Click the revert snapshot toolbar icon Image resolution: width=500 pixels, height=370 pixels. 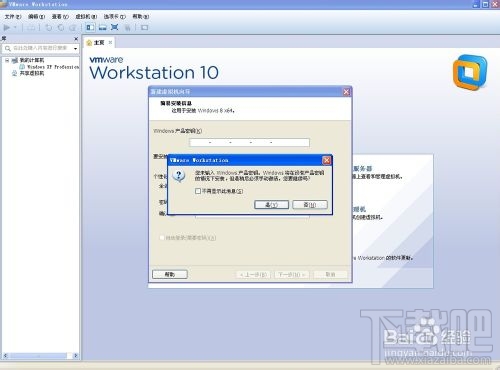61,28
